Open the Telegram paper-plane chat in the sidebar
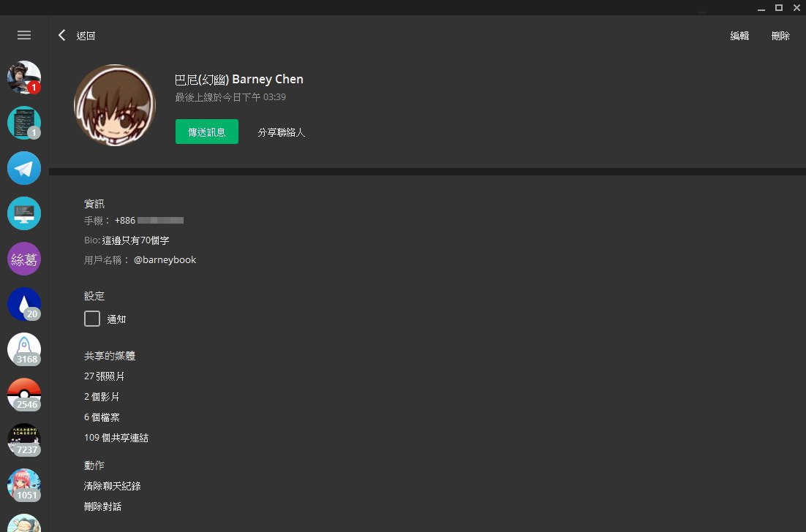The width and height of the screenshot is (806, 532). (x=24, y=168)
